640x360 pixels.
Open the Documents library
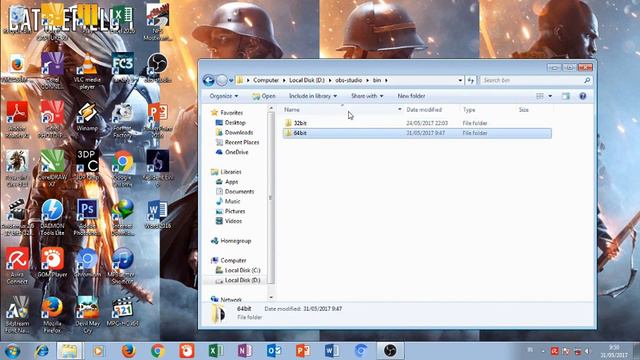(239, 191)
